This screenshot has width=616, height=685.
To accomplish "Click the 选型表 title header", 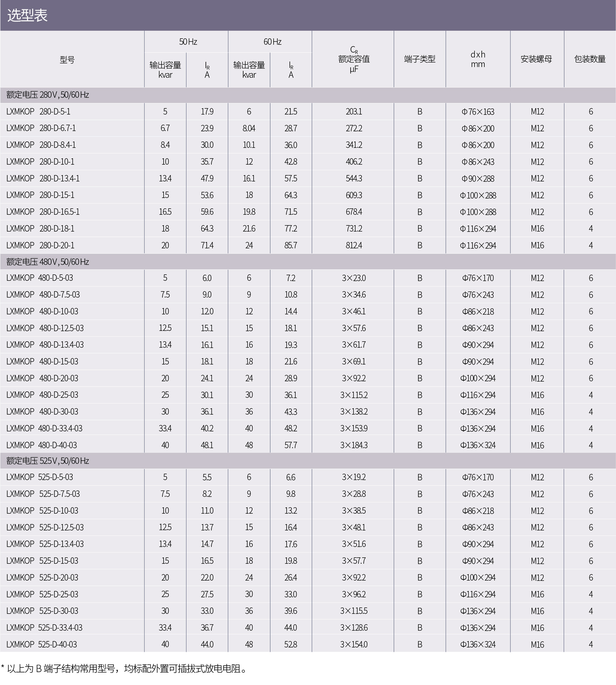I will coord(28,15).
